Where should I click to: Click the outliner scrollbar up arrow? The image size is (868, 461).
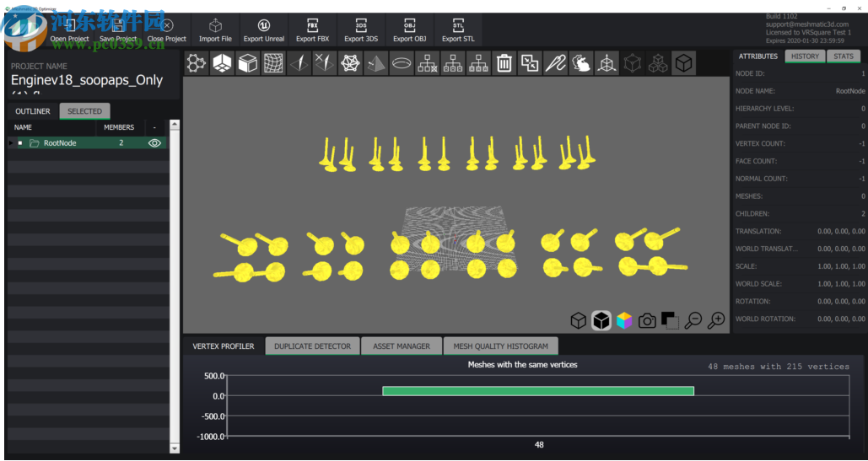[175, 125]
